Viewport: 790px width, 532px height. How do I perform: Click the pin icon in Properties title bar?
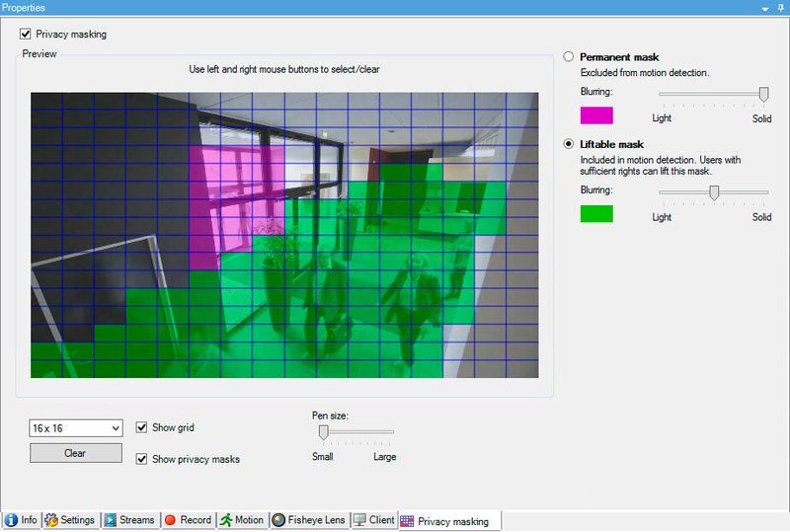point(780,8)
